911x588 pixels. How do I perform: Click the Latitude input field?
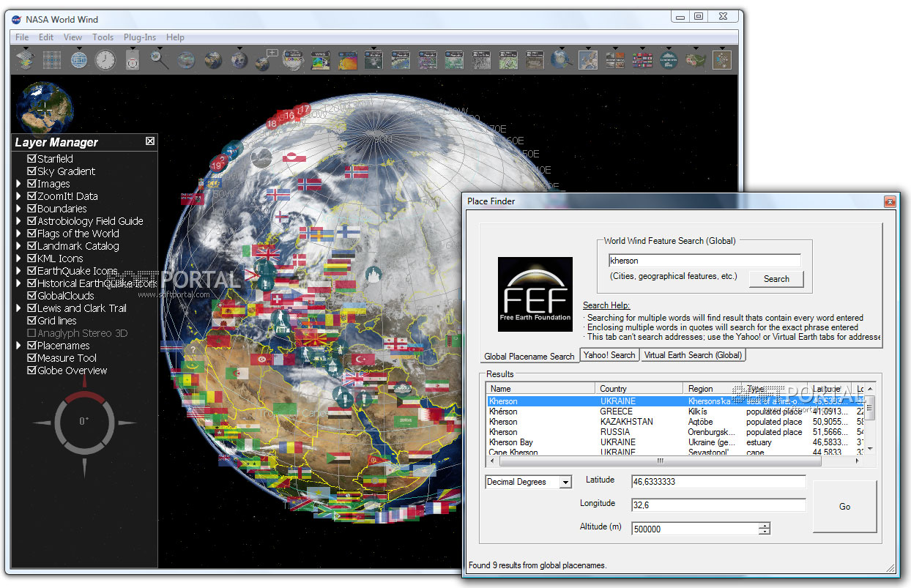pyautogui.click(x=718, y=482)
